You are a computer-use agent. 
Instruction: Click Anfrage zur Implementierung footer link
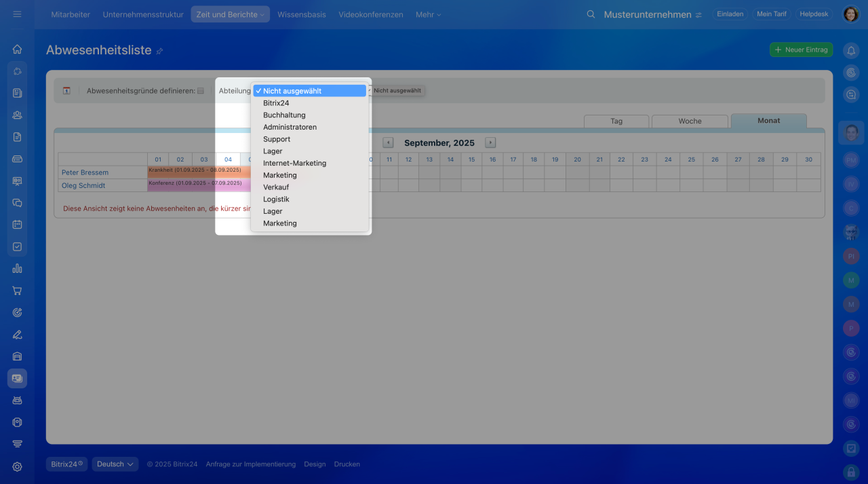pyautogui.click(x=251, y=464)
